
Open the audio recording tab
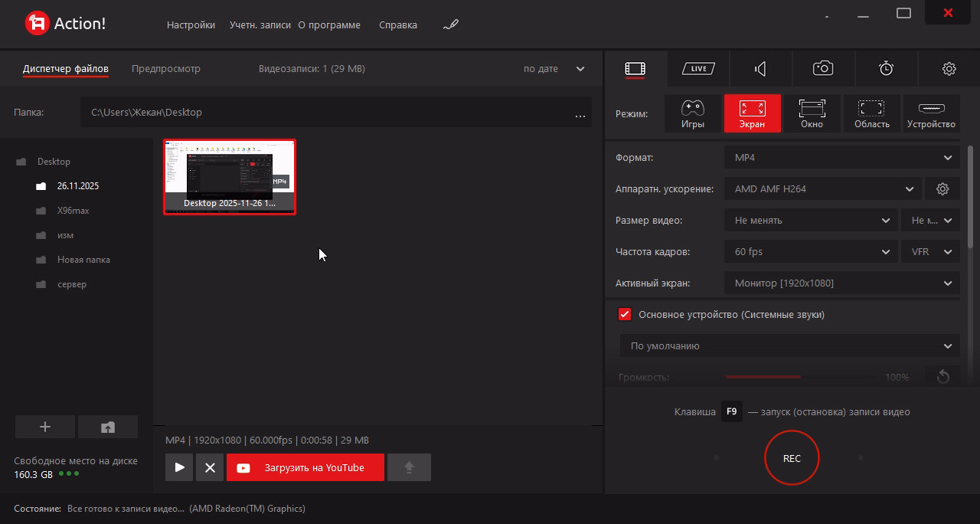click(760, 69)
